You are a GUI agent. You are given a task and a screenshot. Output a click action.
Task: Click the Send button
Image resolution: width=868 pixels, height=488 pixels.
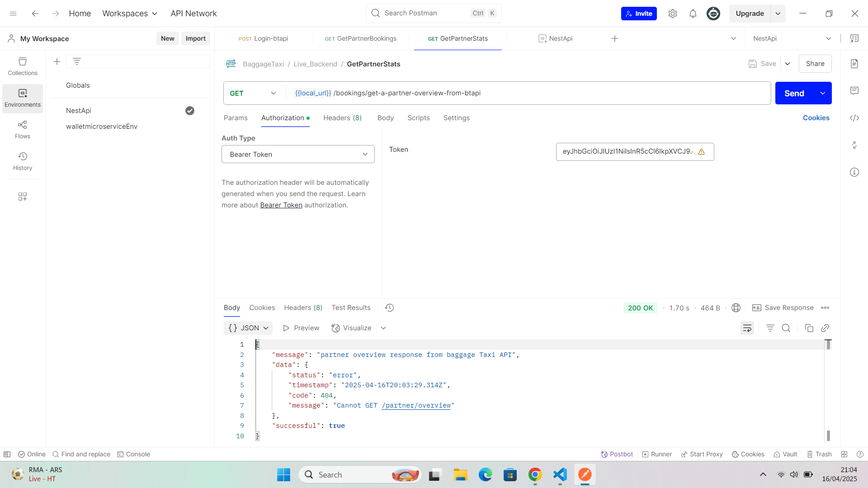(794, 93)
